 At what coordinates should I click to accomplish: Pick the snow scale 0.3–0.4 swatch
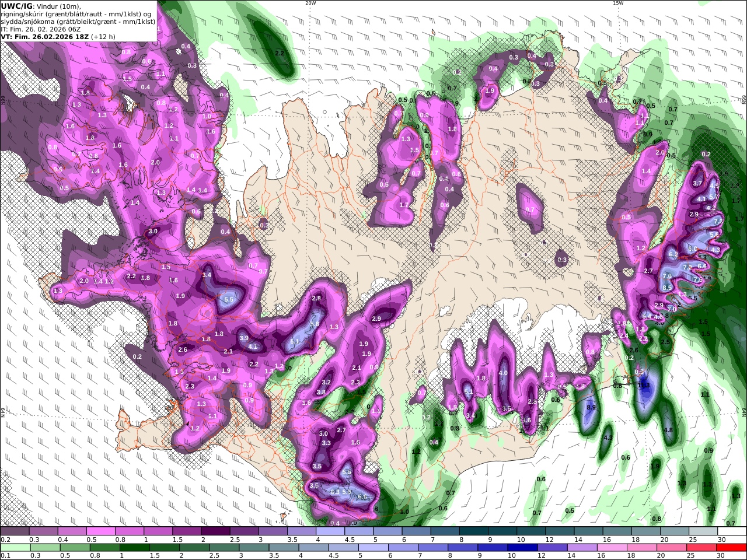pyautogui.click(x=43, y=531)
